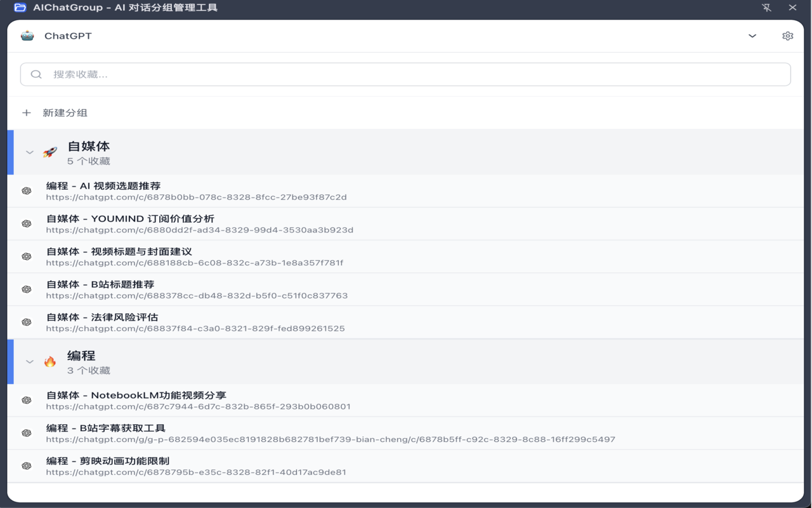Click ChatGPT icon beside 'YOUMIND 订阅价值分析'

27,224
